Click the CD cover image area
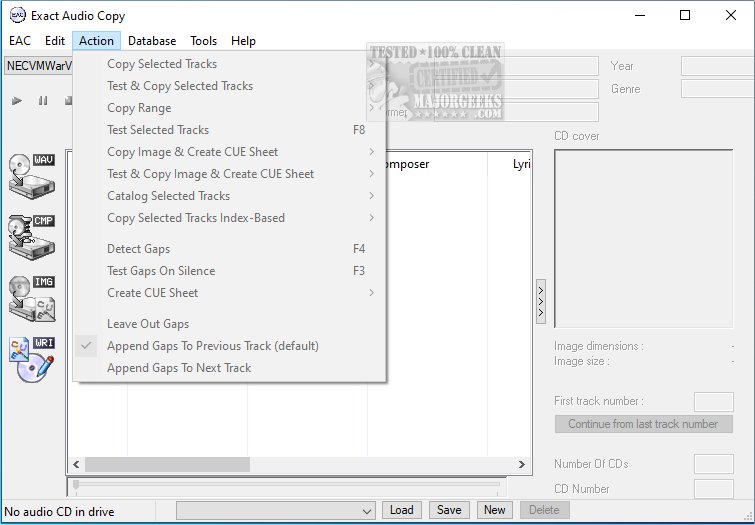Viewport: 755px width, 525px height. coord(644,239)
